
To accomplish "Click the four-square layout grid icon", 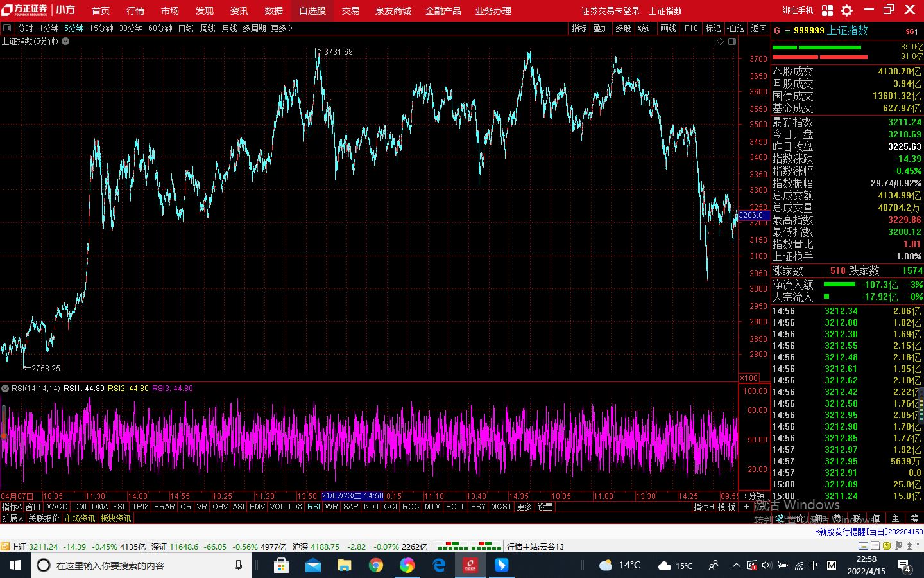I will click(x=827, y=10).
